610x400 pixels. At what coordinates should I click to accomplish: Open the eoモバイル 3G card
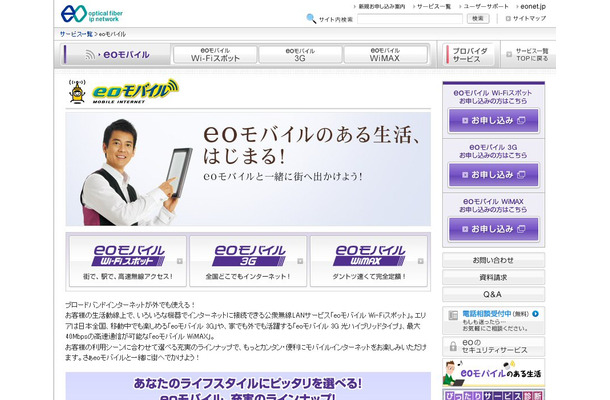click(x=248, y=261)
